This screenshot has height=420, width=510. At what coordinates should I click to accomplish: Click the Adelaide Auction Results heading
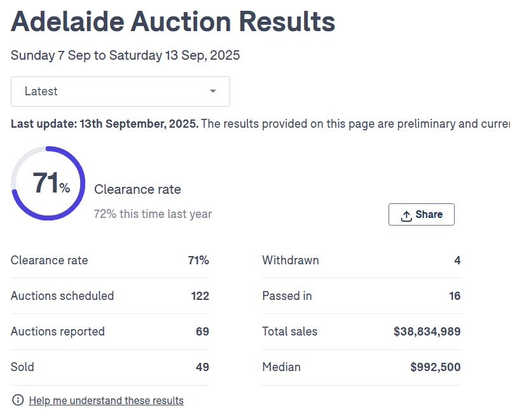pos(173,22)
